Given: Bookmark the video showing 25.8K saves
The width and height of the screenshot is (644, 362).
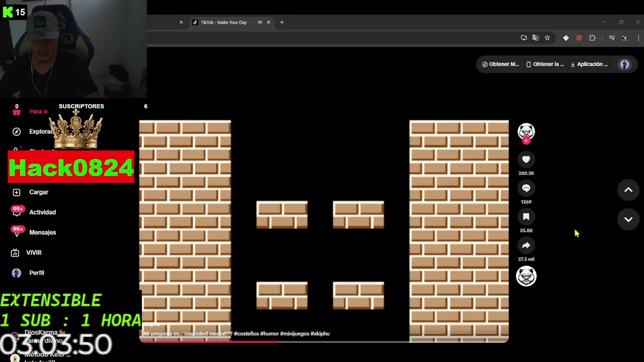Looking at the screenshot, I should (x=526, y=217).
